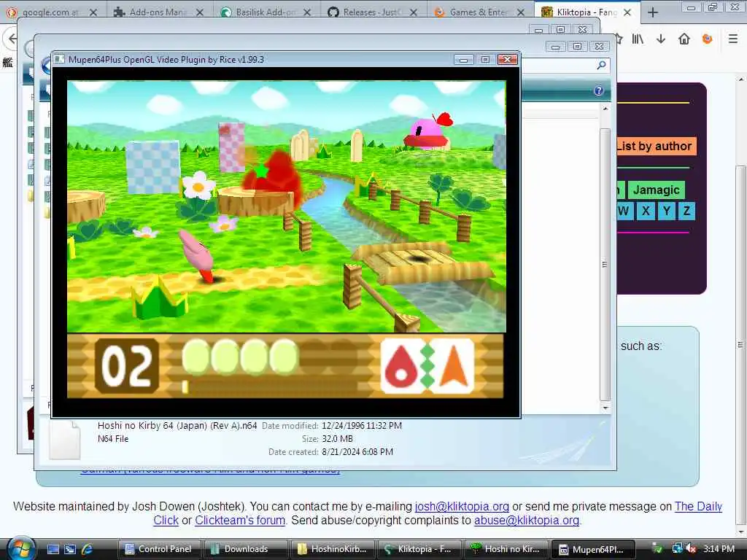Launch Internet Explorer from quick launch
The image size is (747, 560).
click(x=88, y=549)
